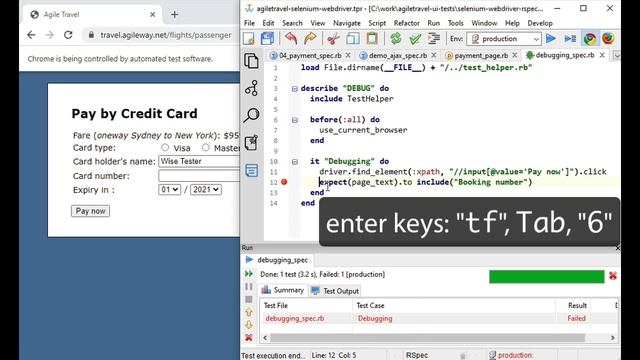The height and width of the screenshot is (360, 640).
Task: Select the Firefox browser icon
Action: tap(608, 39)
